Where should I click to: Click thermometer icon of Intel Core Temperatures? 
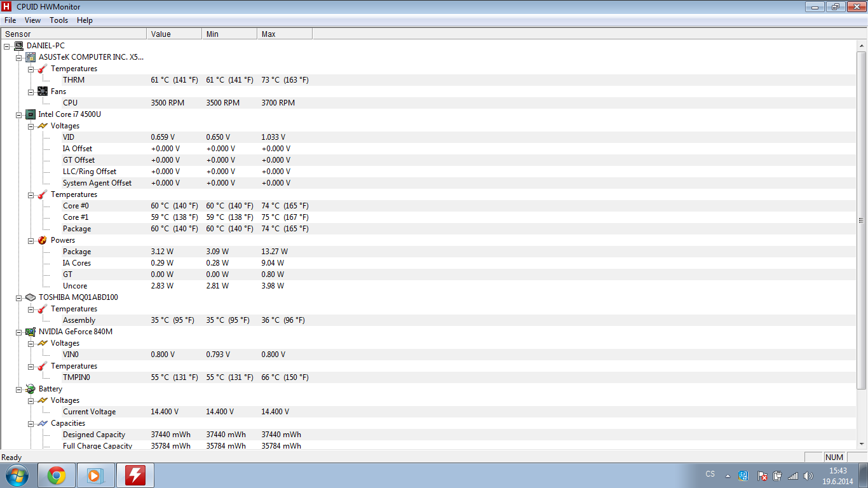click(x=43, y=194)
